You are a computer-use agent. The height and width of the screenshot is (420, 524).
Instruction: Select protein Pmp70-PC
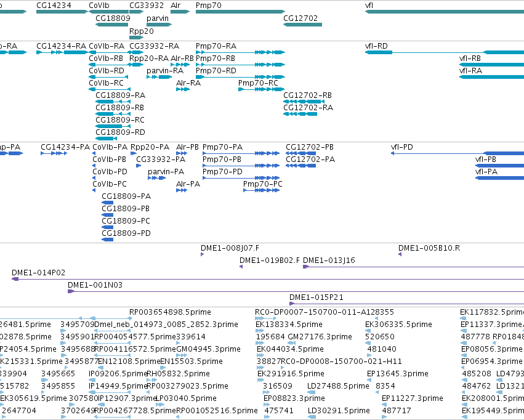[x=261, y=190]
